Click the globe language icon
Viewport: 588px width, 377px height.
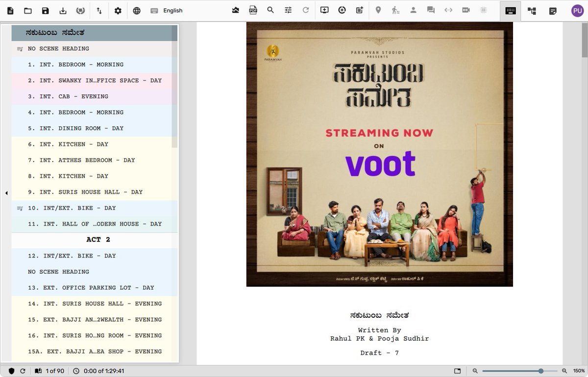(137, 10)
